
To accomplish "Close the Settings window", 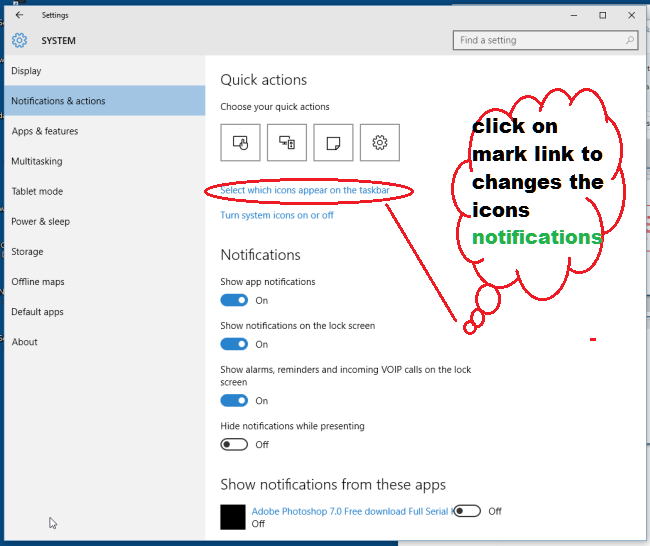I will 631,15.
